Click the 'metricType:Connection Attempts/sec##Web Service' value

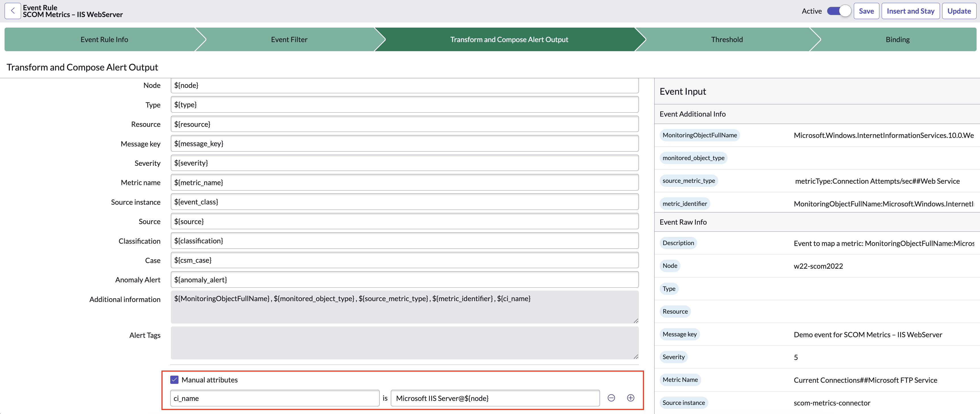tap(877, 181)
